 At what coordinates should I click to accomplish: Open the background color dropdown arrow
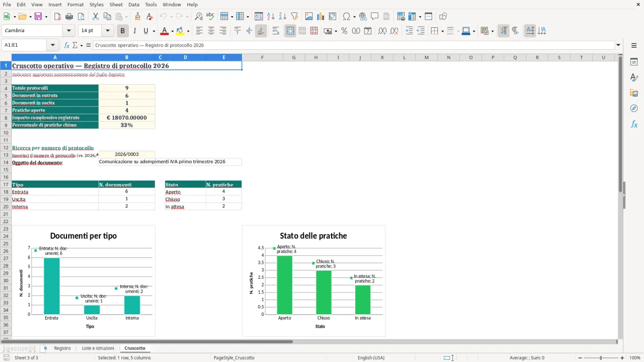[x=188, y=31]
